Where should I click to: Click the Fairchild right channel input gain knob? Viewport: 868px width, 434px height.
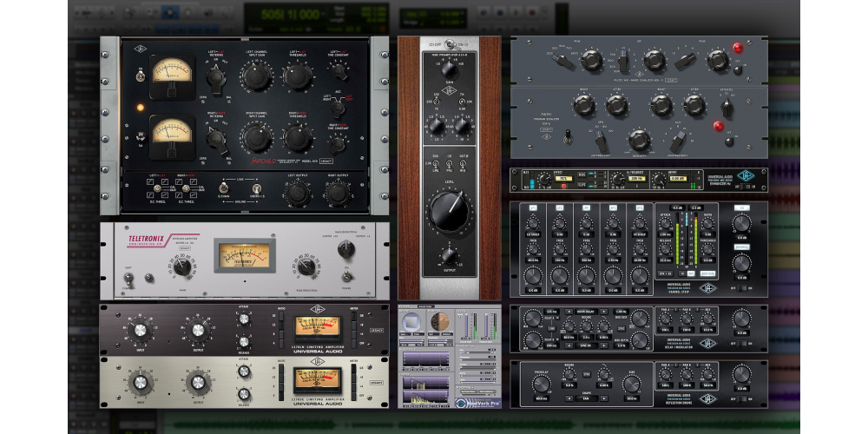pyautogui.click(x=257, y=138)
